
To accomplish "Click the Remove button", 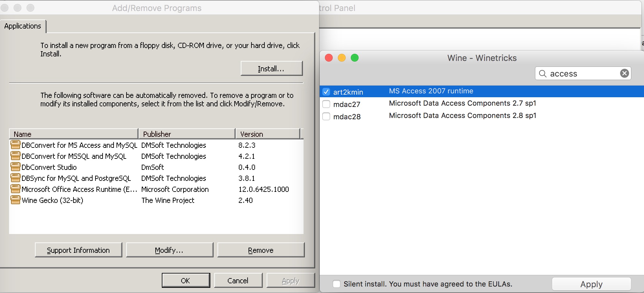I will [x=261, y=250].
